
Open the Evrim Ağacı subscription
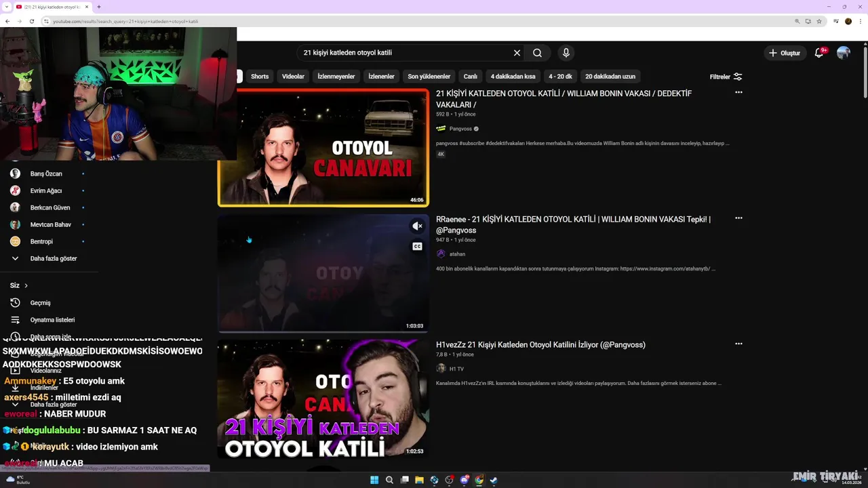tap(47, 190)
